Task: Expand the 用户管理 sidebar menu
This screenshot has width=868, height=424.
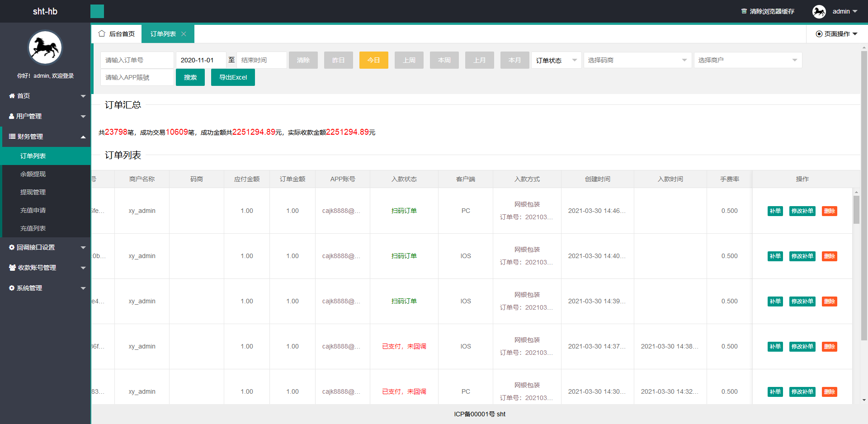Action: [x=45, y=116]
